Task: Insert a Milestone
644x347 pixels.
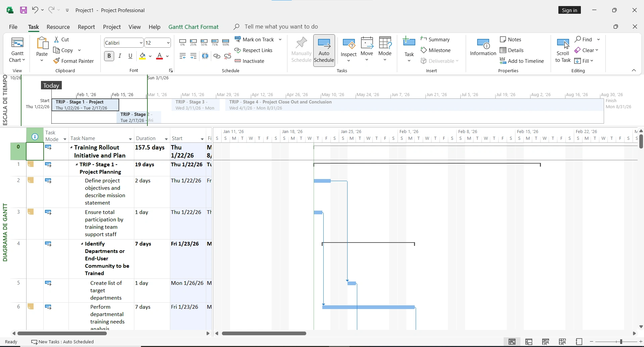Action: click(x=440, y=50)
